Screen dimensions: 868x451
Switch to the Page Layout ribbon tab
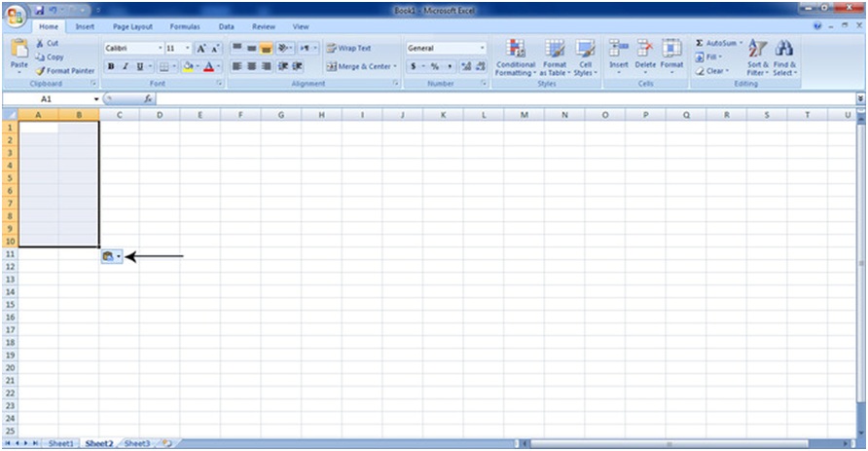pos(132,26)
